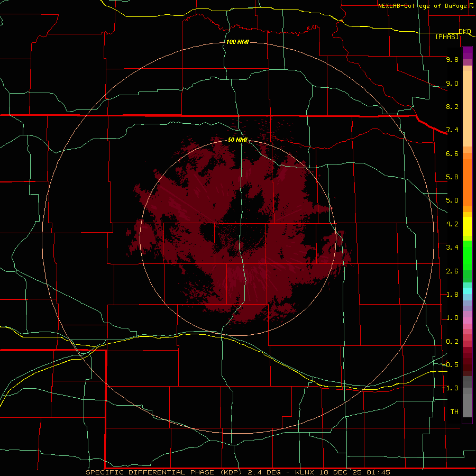Click the 0.2 color scale value
Viewport: 476px width, 476px height.
452,342
